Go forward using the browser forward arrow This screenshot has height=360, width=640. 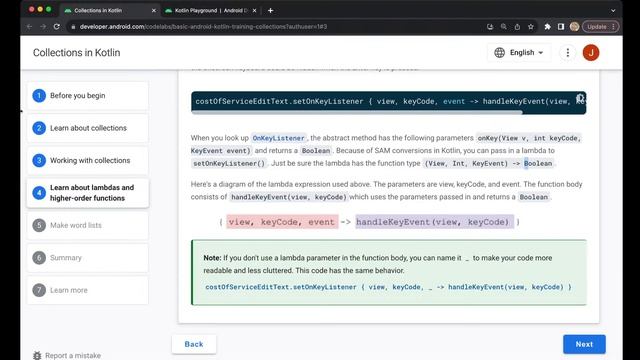[43, 27]
